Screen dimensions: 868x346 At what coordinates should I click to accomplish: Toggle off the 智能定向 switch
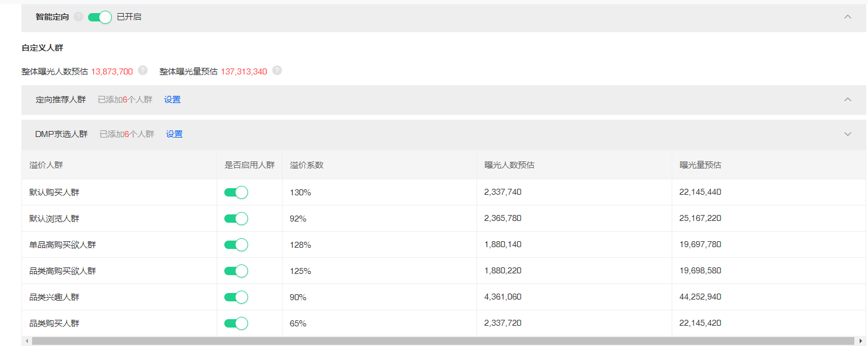100,17
